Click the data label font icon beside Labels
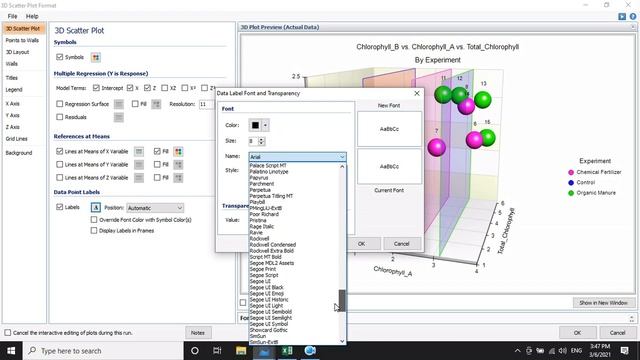The height and width of the screenshot is (360, 640). point(96,207)
